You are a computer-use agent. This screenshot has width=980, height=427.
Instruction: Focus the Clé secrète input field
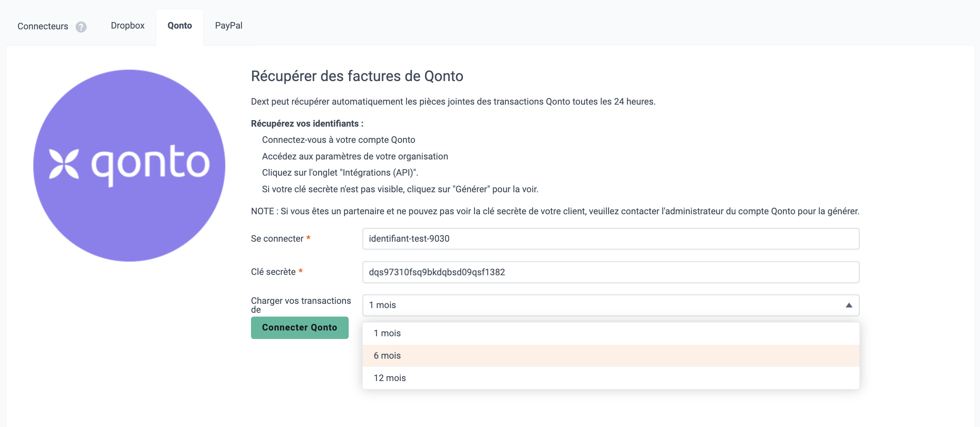coord(611,272)
